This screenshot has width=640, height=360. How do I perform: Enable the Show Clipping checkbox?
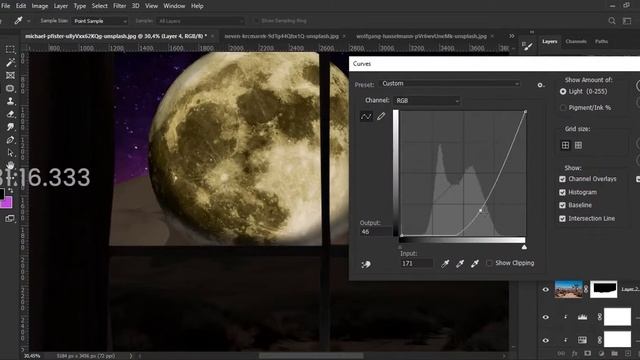coord(489,263)
